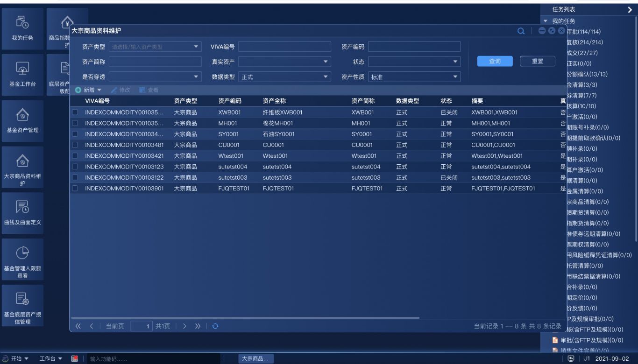Tick the checkbox for row XWB001
Viewport: 638px width, 364px height.
(75, 112)
